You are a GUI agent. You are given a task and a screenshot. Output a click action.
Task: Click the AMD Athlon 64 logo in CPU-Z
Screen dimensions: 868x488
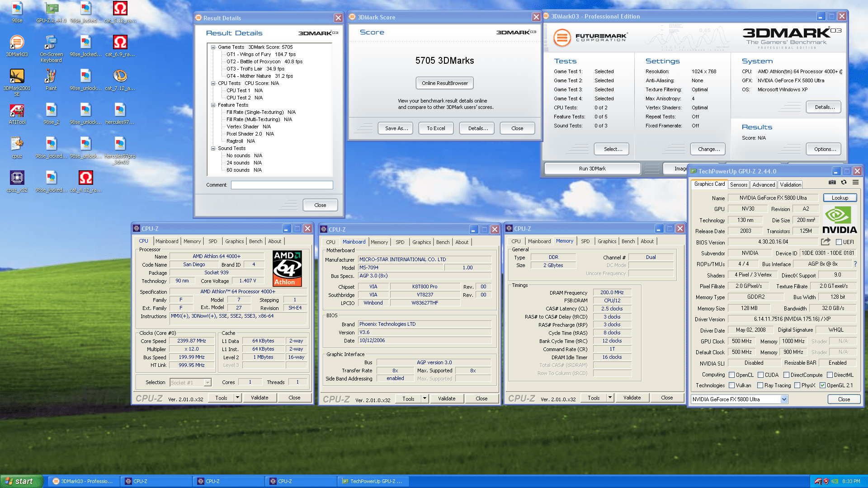[x=288, y=268]
